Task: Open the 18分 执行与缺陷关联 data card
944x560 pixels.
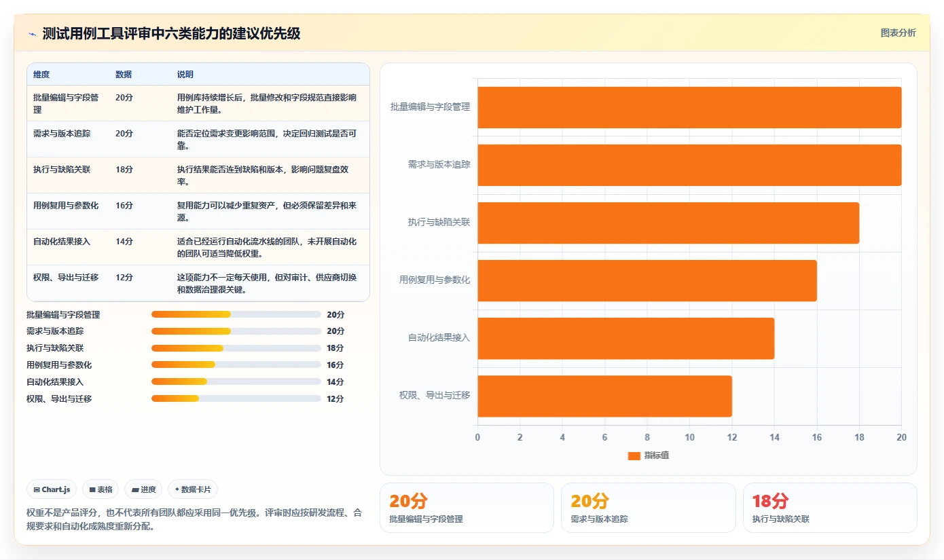Action: tap(830, 508)
